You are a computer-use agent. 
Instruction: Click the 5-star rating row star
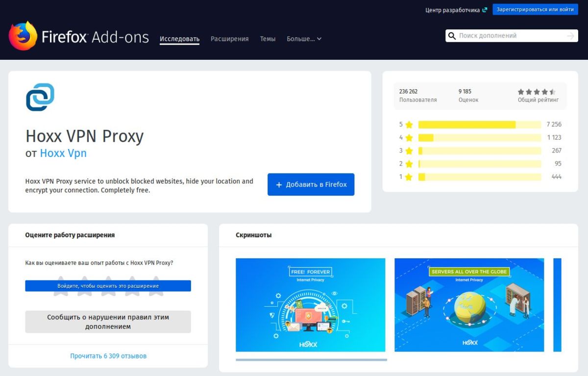(x=409, y=125)
